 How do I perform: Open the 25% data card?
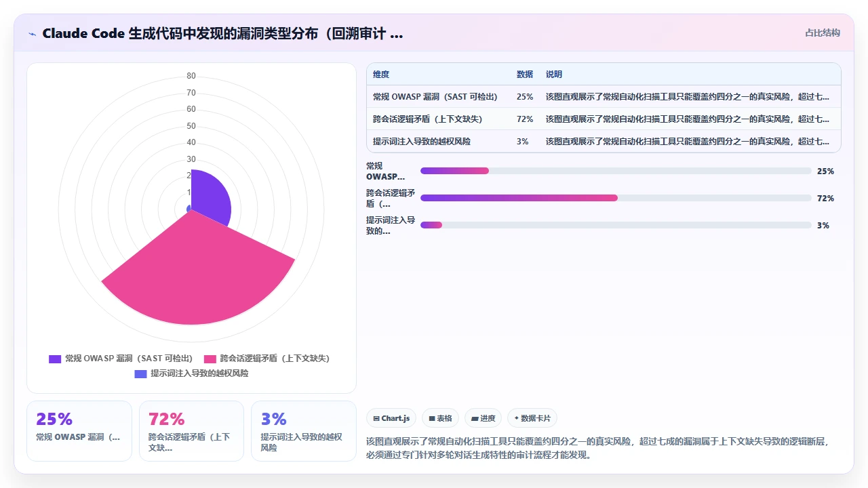point(79,431)
